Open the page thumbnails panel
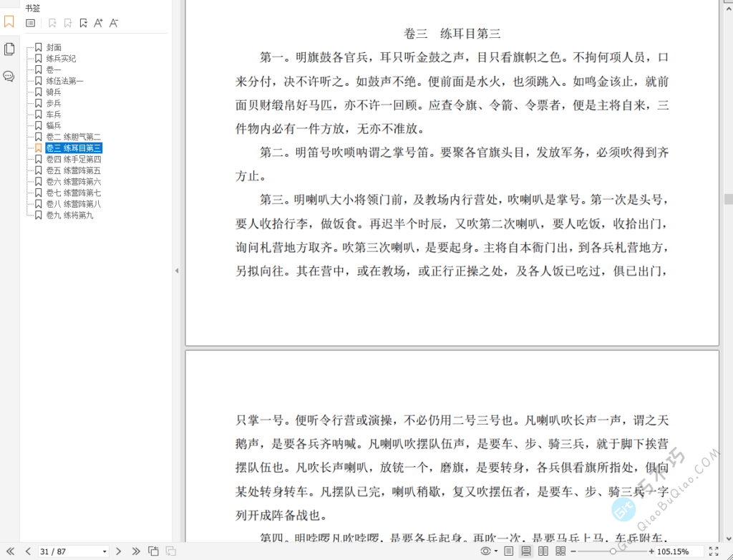 9,49
